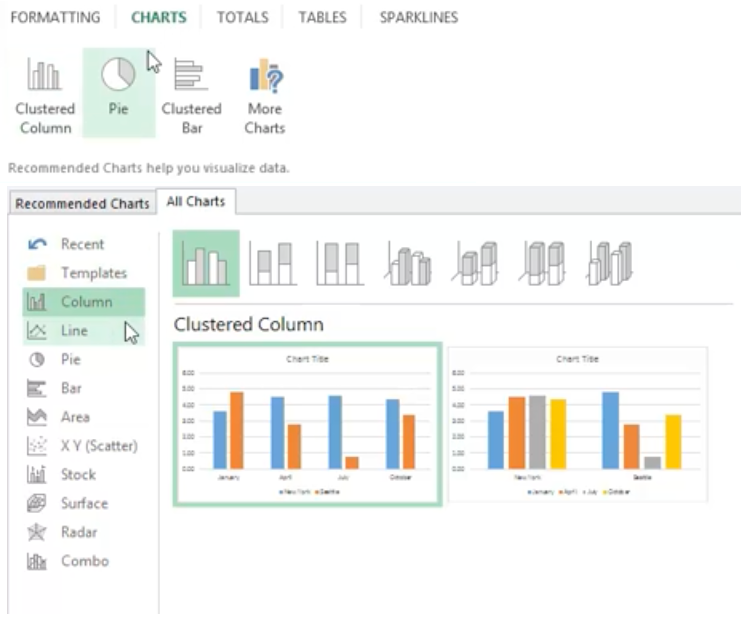Image resolution: width=741 pixels, height=638 pixels.
Task: Select Clustered Column subtype icon
Action: 206,264
